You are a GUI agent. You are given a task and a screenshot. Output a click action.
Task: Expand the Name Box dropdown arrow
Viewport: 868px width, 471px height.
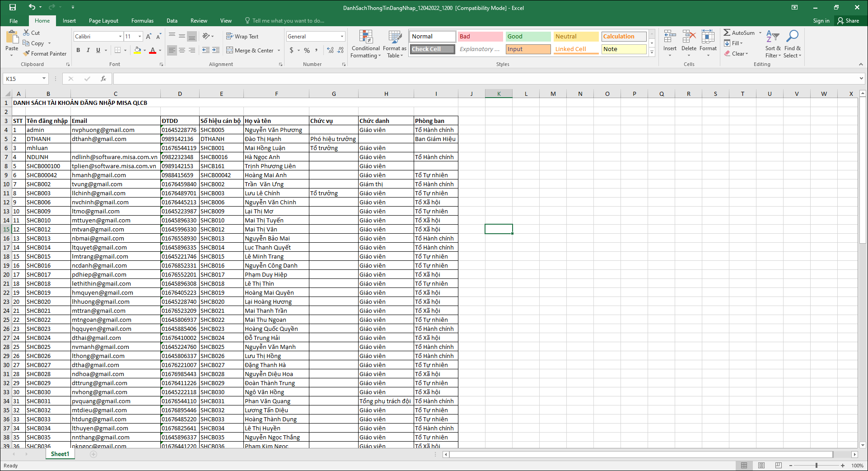[x=44, y=79]
